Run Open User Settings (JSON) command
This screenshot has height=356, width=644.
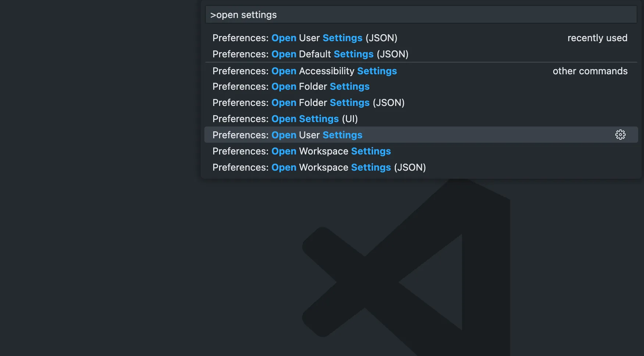pos(421,38)
